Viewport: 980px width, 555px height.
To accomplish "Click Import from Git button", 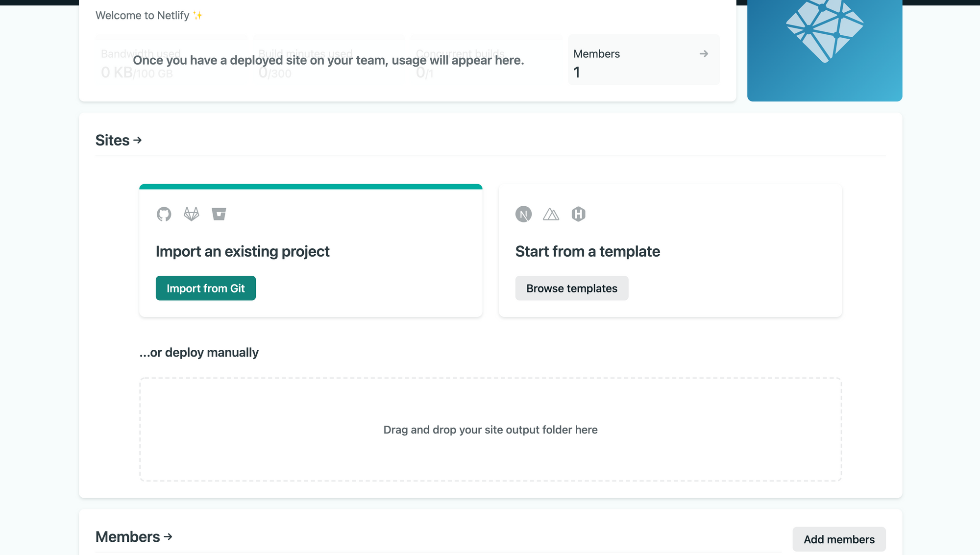I will tap(205, 288).
